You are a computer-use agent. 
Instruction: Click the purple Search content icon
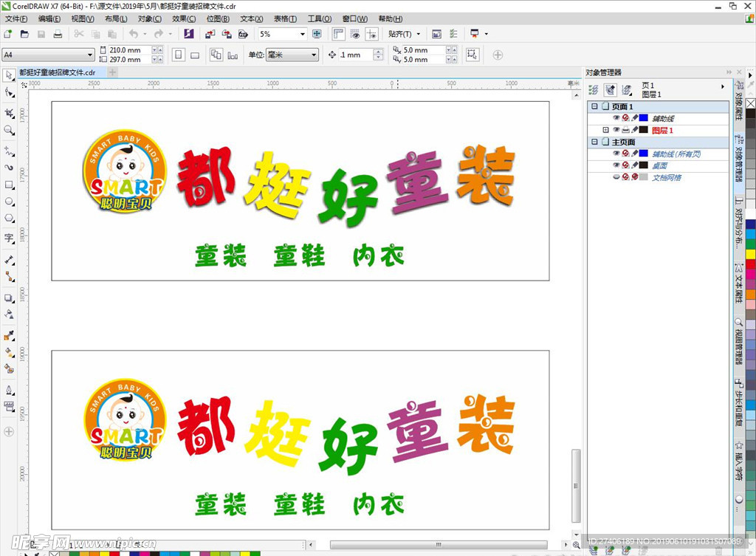tap(188, 34)
